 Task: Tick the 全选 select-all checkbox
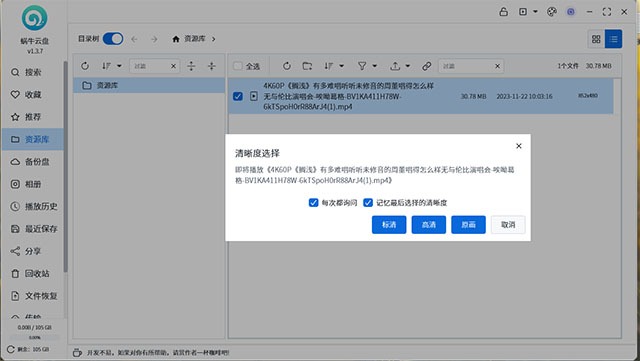tap(238, 66)
